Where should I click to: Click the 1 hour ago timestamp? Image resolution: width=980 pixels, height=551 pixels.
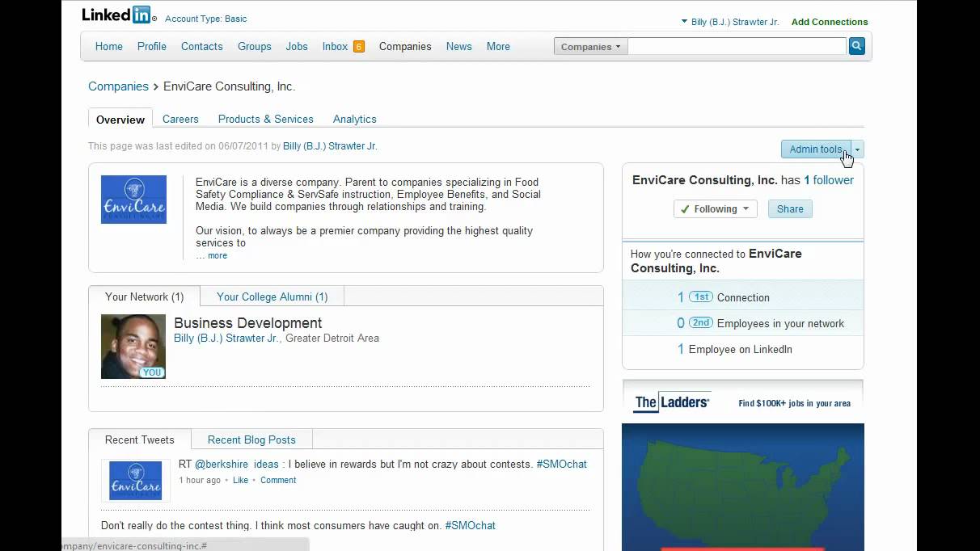coord(200,480)
